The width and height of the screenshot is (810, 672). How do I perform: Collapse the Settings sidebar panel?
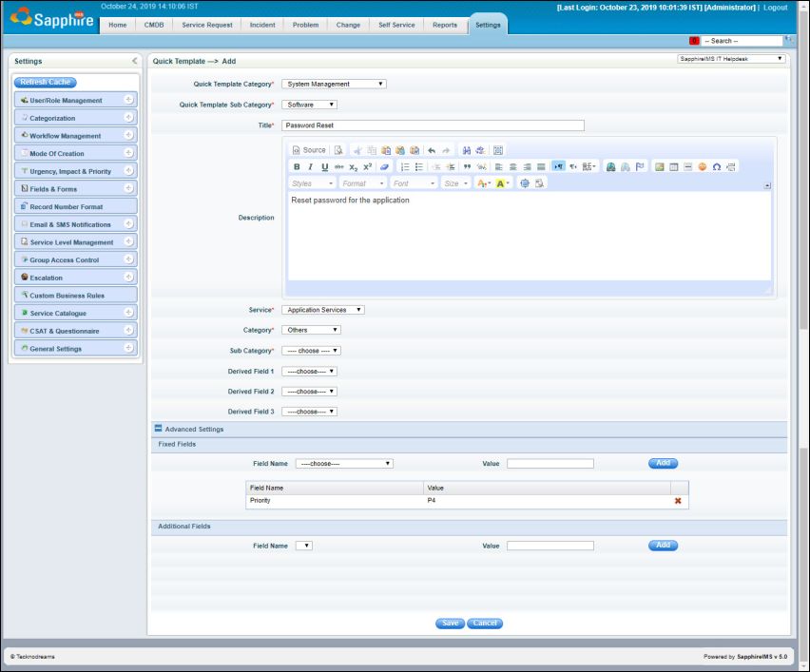click(134, 62)
